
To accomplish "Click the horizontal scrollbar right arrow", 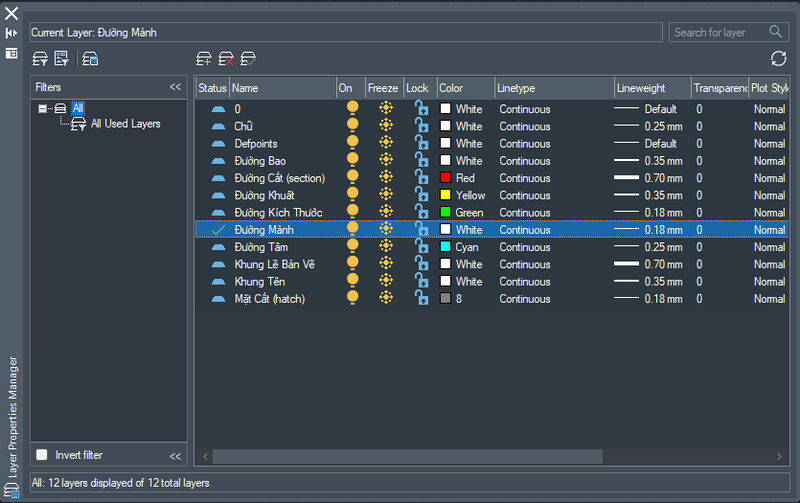I will point(779,457).
